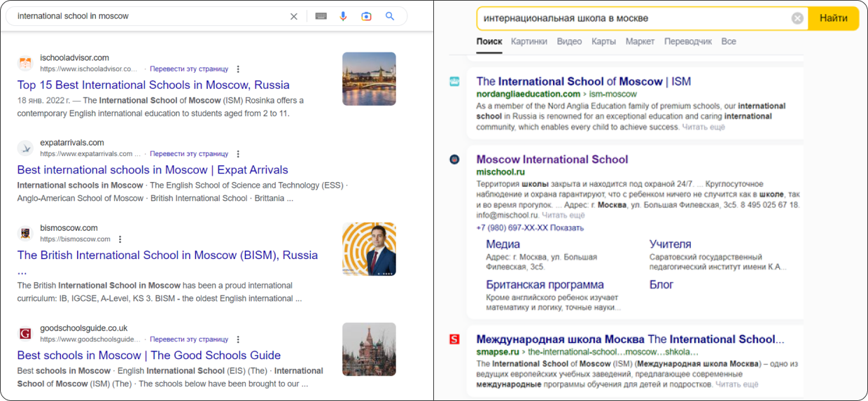
Task: Open the Блог sitelink
Action: click(661, 285)
